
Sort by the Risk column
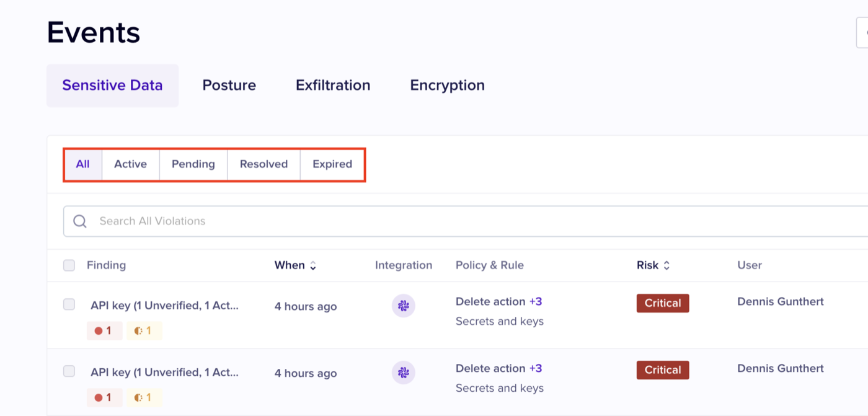(x=653, y=265)
